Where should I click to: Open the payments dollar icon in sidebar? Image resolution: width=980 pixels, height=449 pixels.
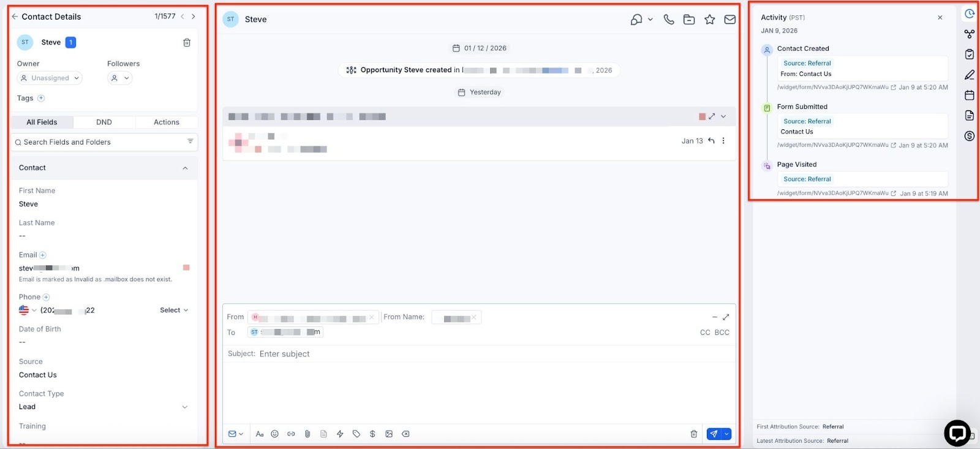[x=970, y=136]
